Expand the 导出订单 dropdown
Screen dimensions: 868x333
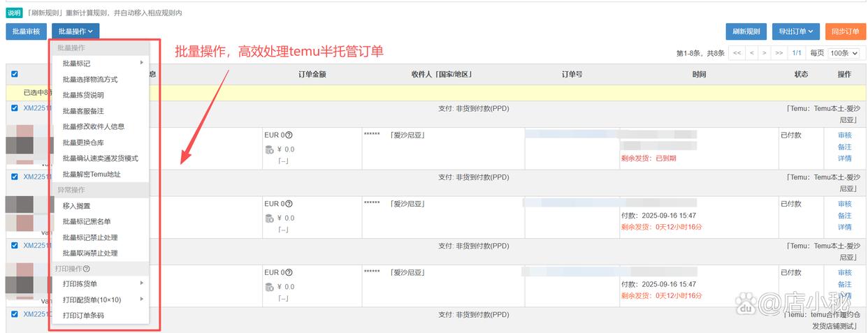(x=795, y=31)
